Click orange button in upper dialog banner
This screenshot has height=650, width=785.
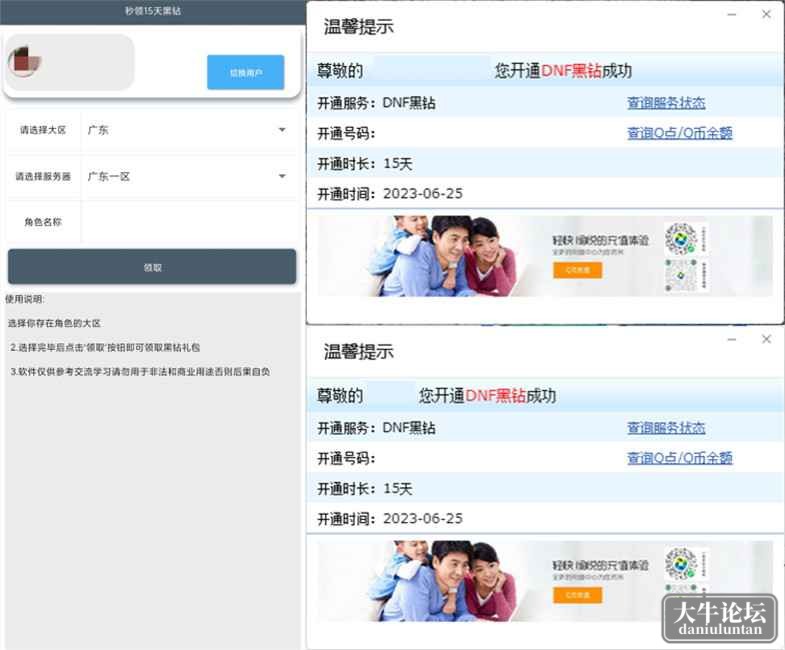577,270
